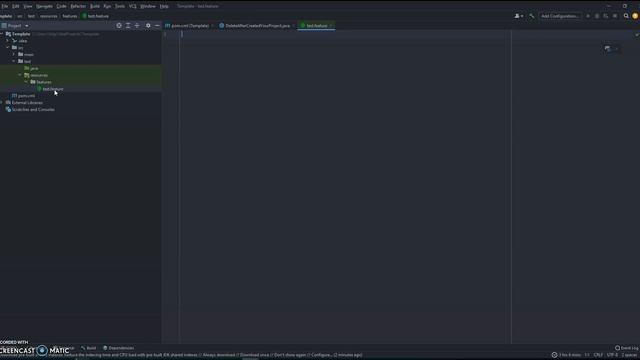640x360 pixels.
Task: Expand the main folder
Action: 14,54
